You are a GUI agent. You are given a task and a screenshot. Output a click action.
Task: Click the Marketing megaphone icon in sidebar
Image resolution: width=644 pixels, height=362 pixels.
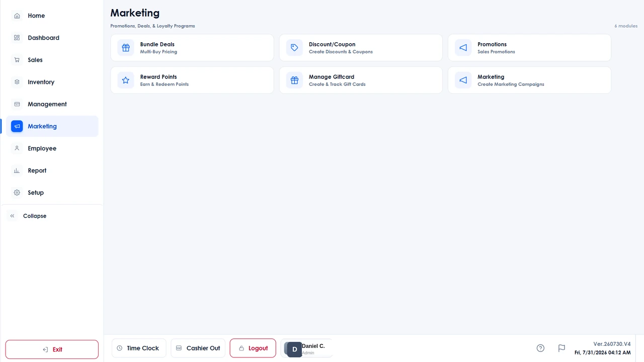17,126
